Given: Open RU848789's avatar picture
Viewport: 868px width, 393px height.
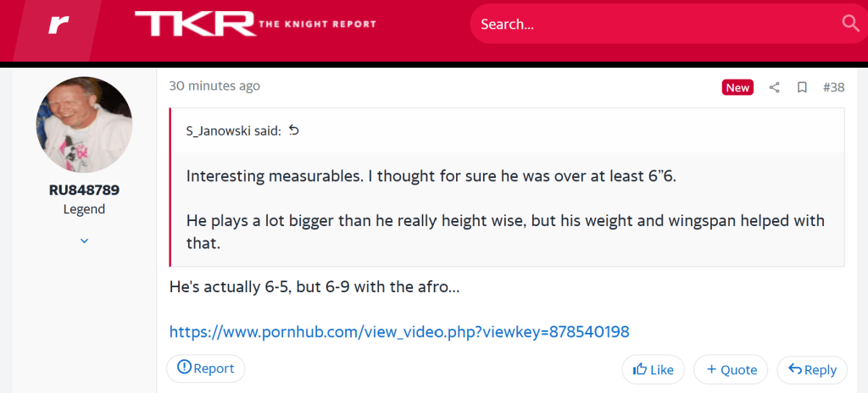Looking at the screenshot, I should (x=84, y=125).
